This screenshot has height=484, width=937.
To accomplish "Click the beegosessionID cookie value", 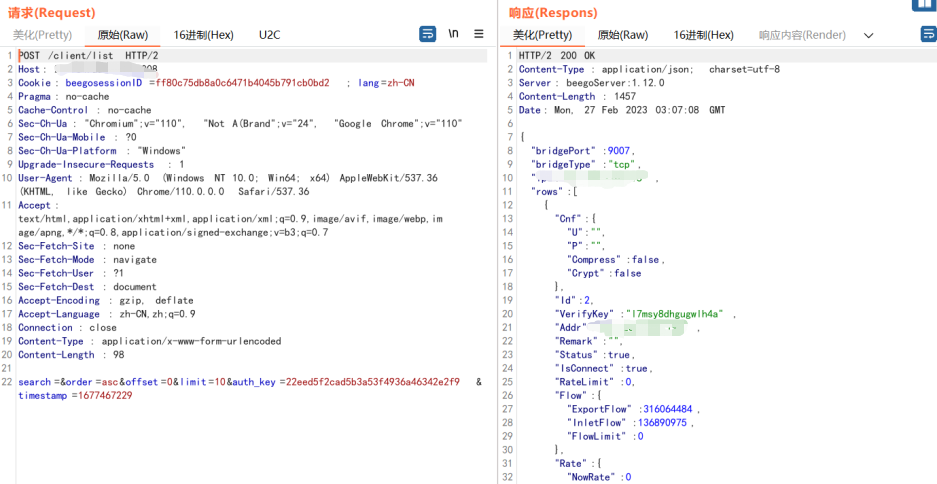I will point(242,83).
